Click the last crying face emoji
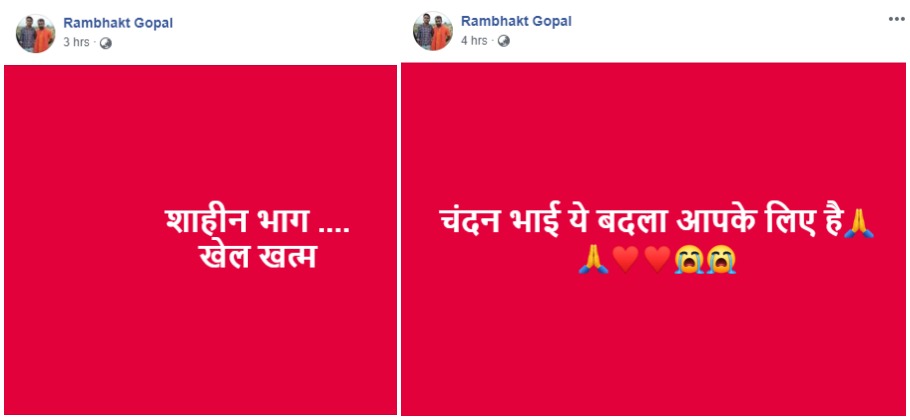Screen dimensions: 910x420 coord(721,260)
